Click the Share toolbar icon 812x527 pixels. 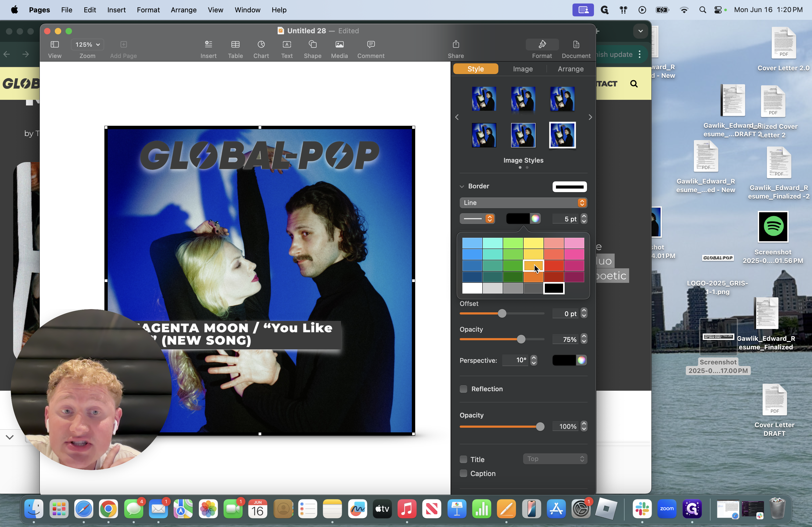456,44
